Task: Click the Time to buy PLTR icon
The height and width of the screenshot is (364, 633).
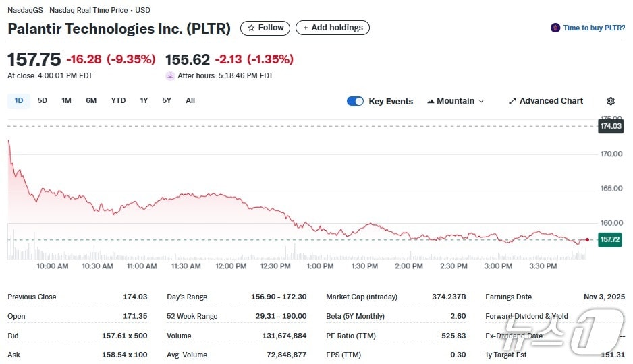Action: click(555, 28)
